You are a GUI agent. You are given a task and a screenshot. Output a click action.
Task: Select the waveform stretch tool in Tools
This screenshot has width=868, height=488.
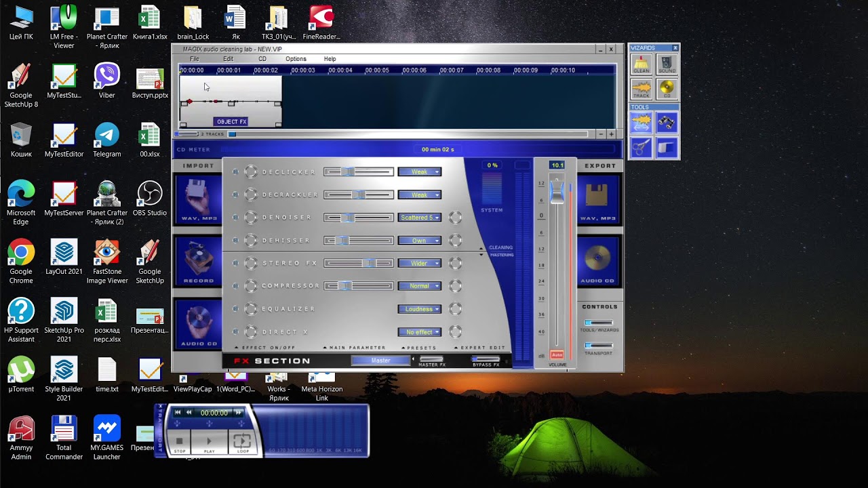pos(641,122)
